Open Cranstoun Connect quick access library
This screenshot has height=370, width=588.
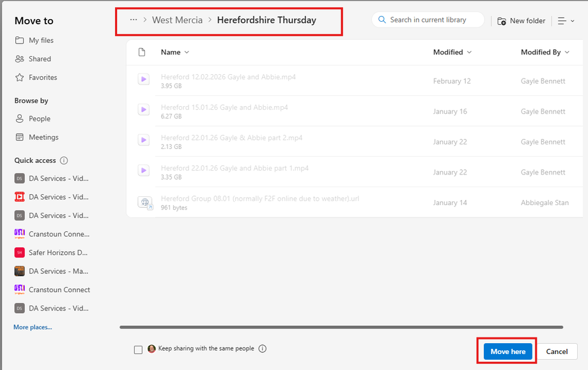(x=52, y=289)
